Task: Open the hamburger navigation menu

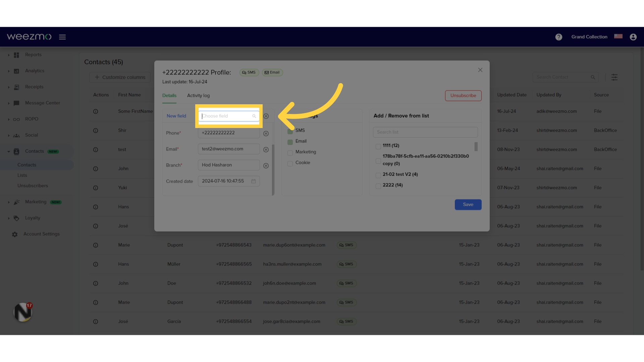Action: pyautogui.click(x=62, y=37)
